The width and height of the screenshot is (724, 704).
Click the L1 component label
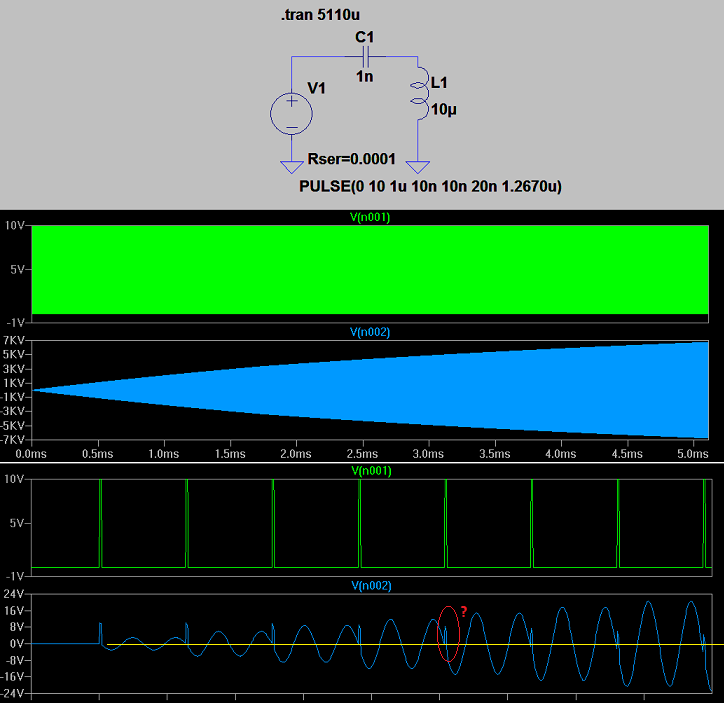(x=439, y=83)
